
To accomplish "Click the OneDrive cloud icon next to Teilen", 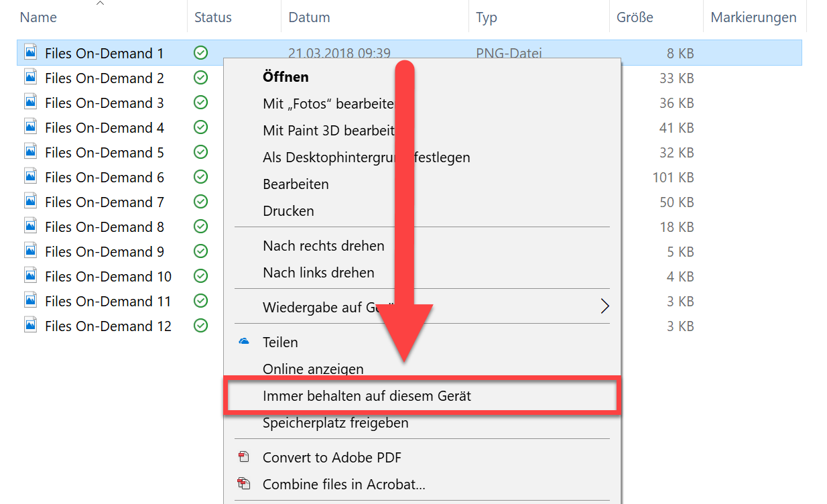I will 243,342.
